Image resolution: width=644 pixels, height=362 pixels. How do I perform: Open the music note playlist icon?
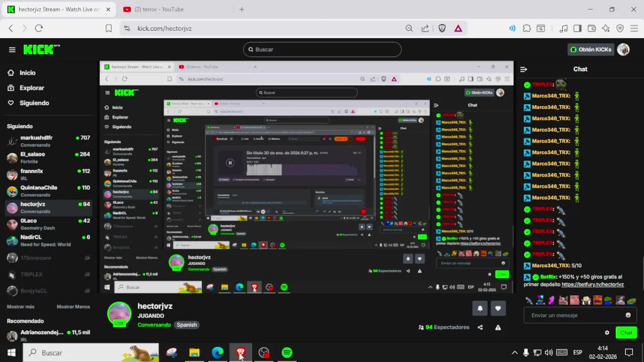coord(564,29)
